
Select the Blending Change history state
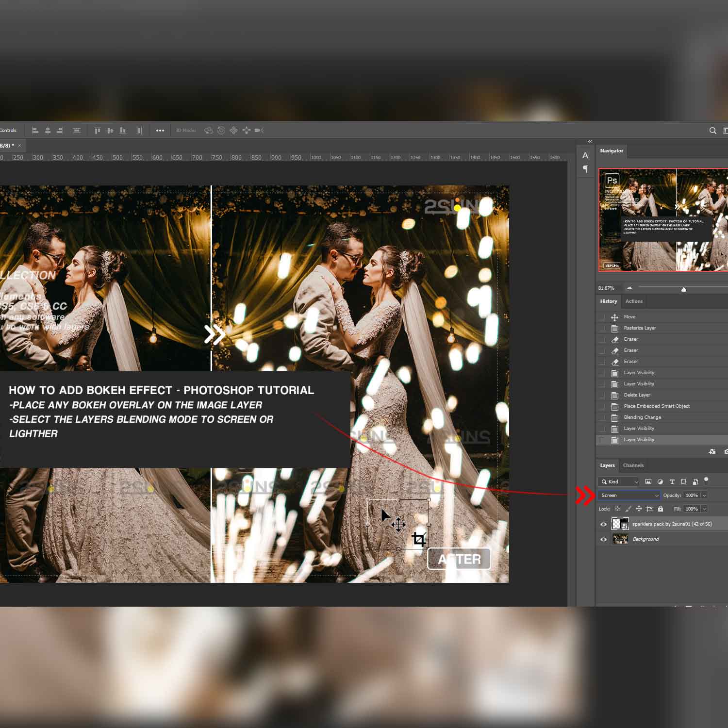[x=662, y=417]
